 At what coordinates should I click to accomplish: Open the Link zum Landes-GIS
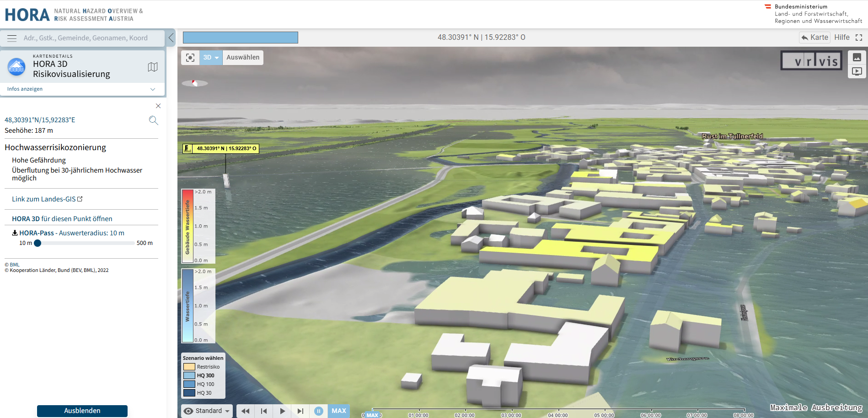pyautogui.click(x=43, y=199)
